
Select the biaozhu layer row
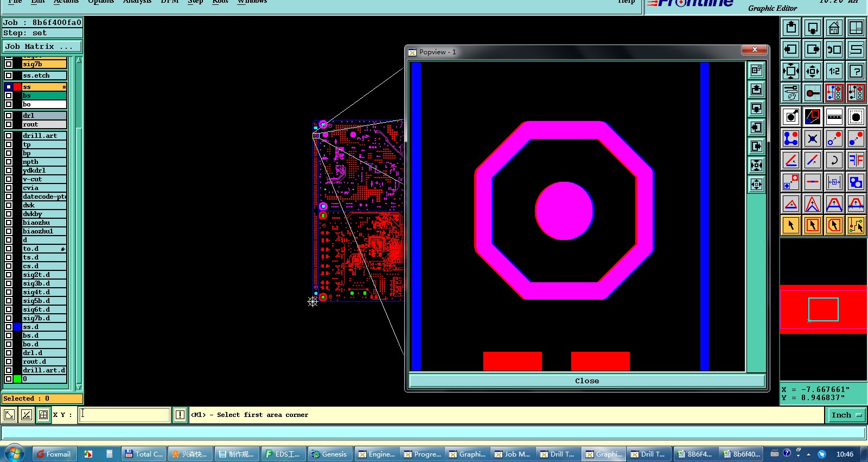44,223
